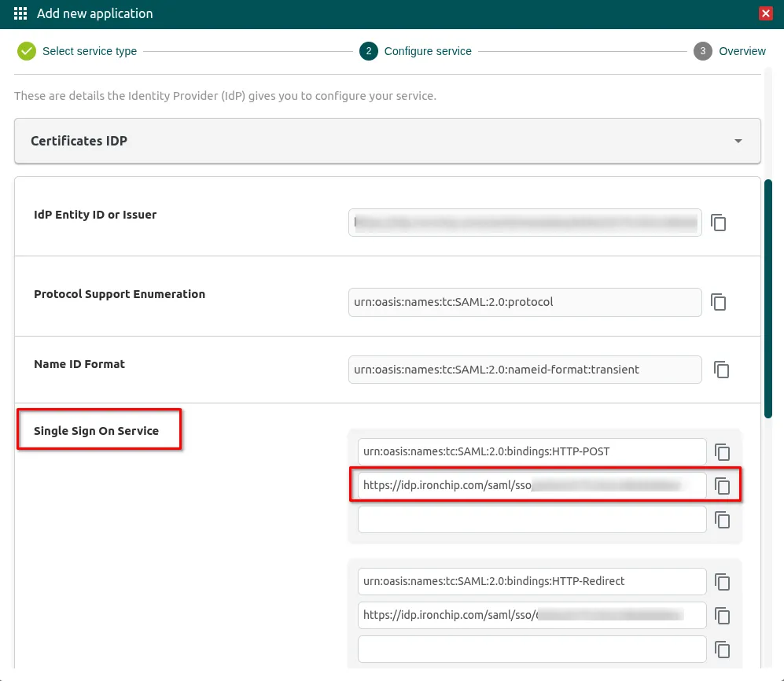Select the Configure service step
The image size is (784, 681).
(x=428, y=51)
